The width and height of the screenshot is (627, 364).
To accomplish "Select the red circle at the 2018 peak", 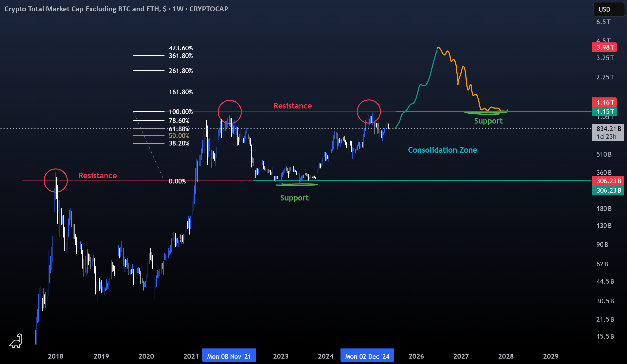I will [x=55, y=181].
